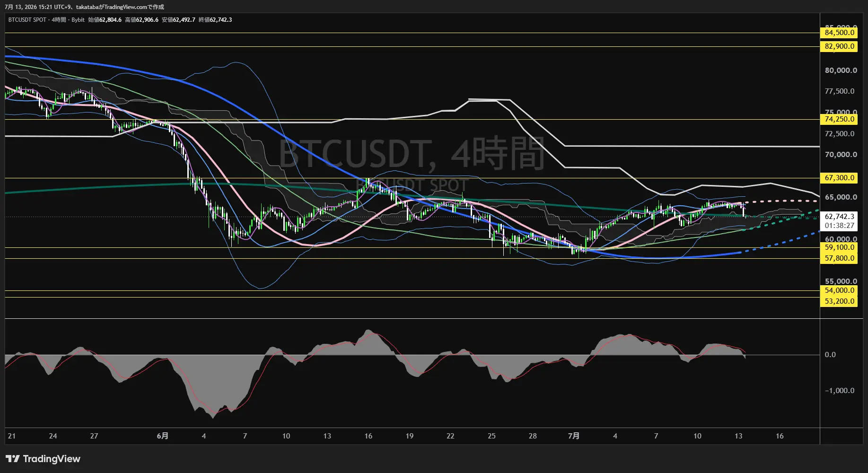This screenshot has width=868, height=473.
Task: Click the 80,000.0 price axis tick
Action: (841, 70)
